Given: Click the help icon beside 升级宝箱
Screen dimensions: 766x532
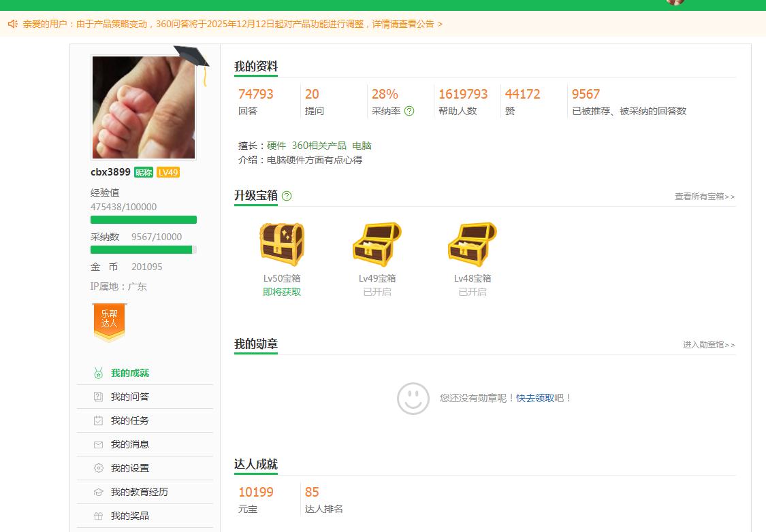Looking at the screenshot, I should (x=287, y=196).
